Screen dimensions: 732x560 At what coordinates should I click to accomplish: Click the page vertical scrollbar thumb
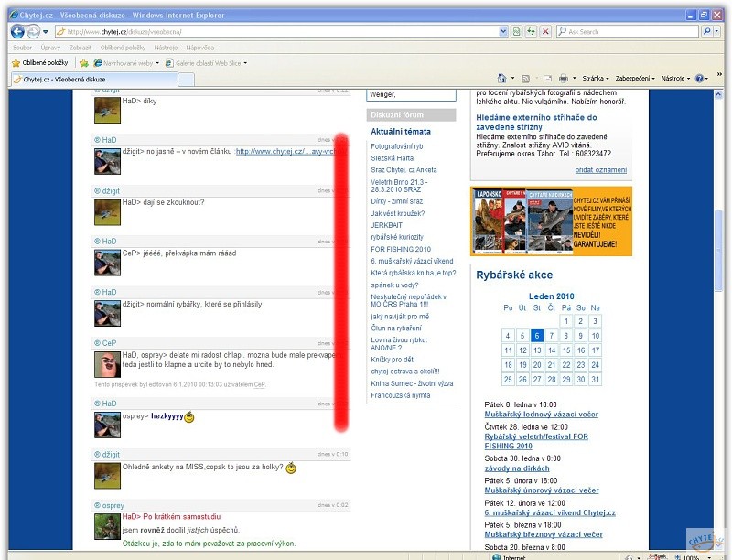point(718,250)
